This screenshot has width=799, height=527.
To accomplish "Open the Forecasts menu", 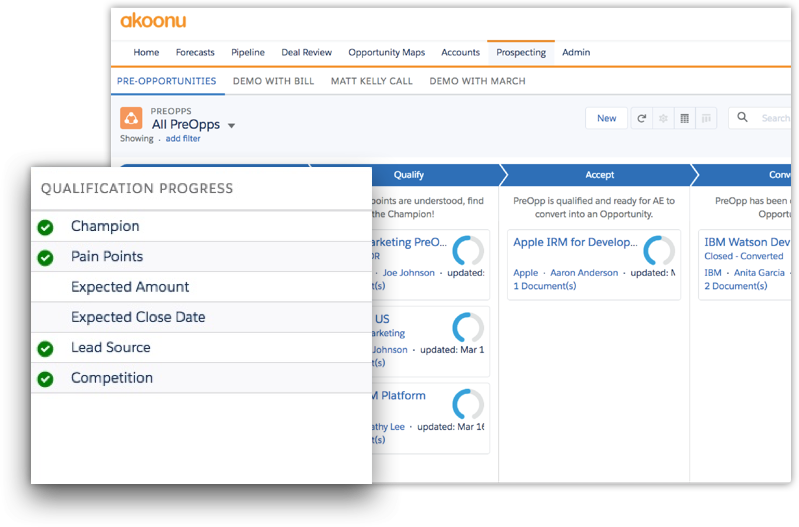I will tap(195, 52).
